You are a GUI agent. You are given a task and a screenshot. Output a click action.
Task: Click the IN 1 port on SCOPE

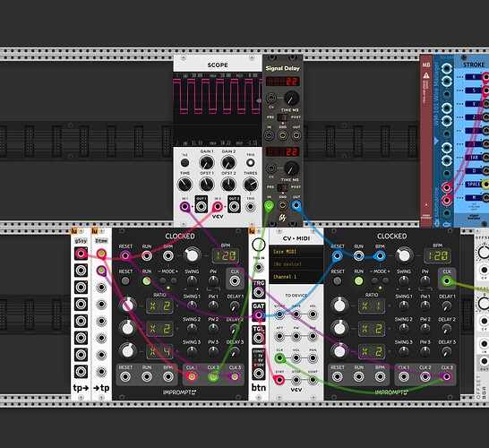(184, 207)
